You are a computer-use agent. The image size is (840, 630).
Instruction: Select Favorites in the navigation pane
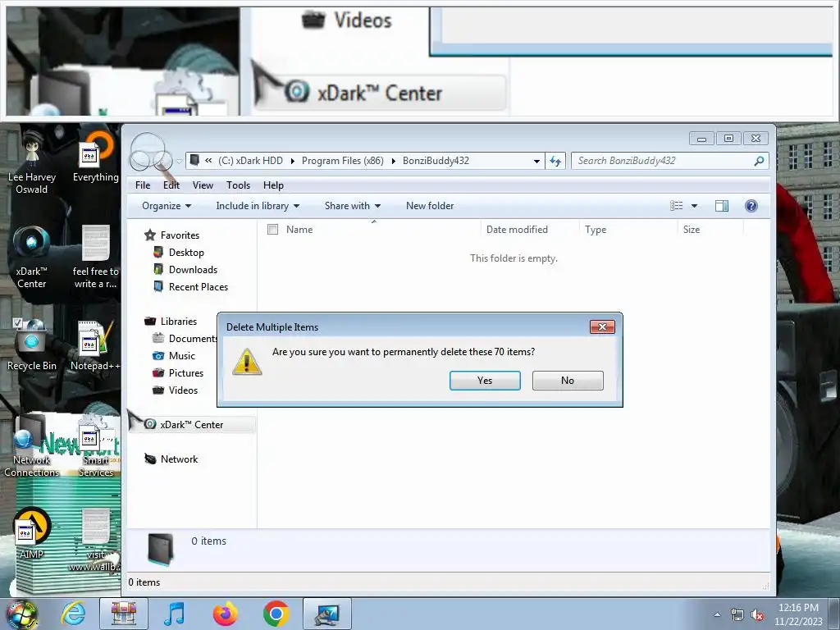coord(180,235)
